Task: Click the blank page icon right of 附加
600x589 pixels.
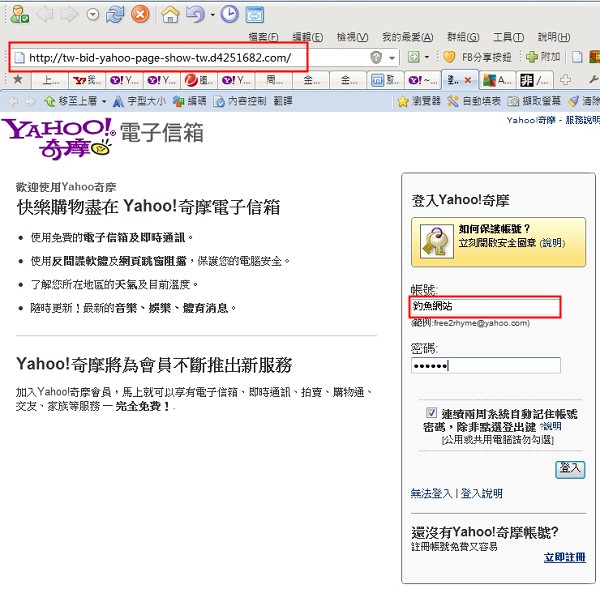Action: tap(577, 57)
